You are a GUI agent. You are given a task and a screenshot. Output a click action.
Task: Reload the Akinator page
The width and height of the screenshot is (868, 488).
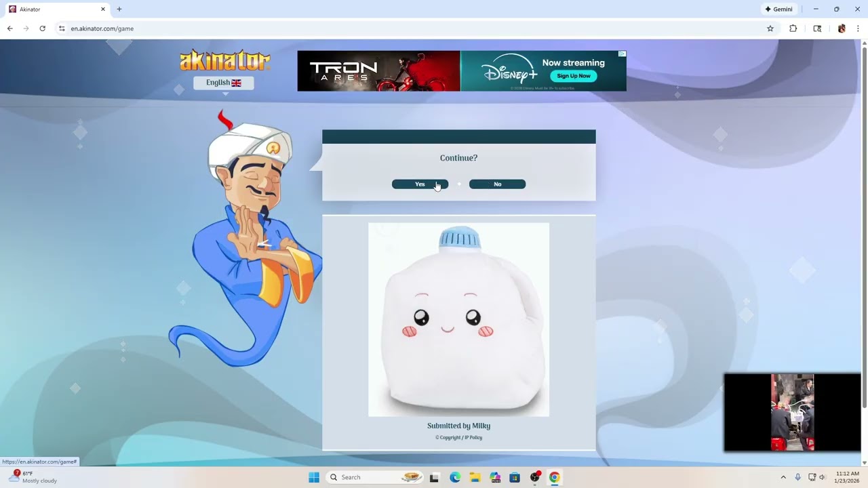tap(42, 28)
